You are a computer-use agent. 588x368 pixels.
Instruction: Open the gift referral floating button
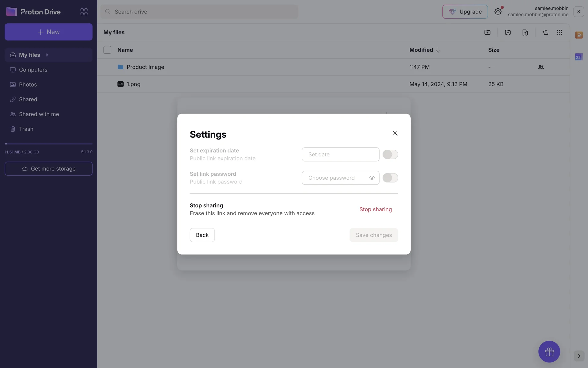pos(549,351)
